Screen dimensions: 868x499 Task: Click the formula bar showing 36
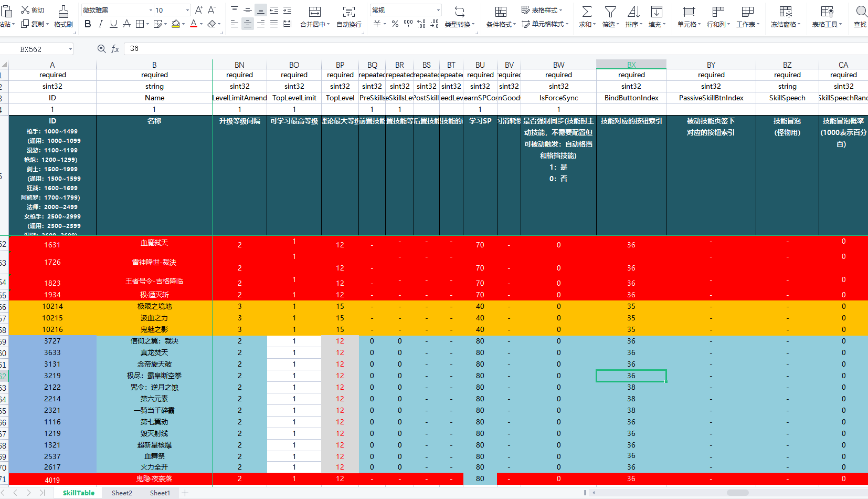point(496,49)
